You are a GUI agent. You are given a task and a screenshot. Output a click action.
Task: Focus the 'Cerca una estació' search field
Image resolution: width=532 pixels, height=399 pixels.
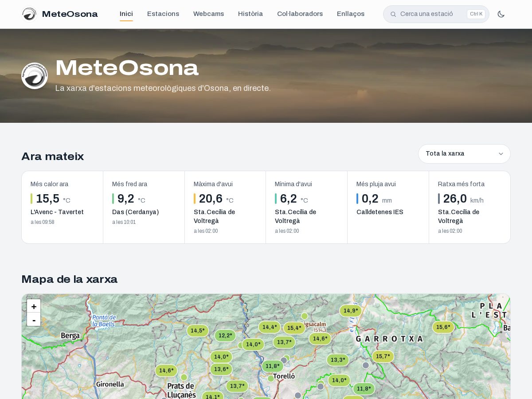coord(436,14)
